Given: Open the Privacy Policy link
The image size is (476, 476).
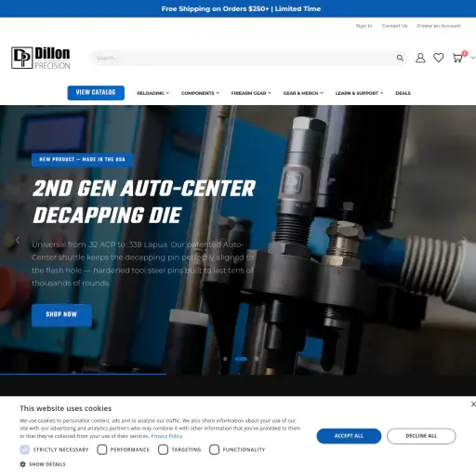Looking at the screenshot, I should pos(166,436).
